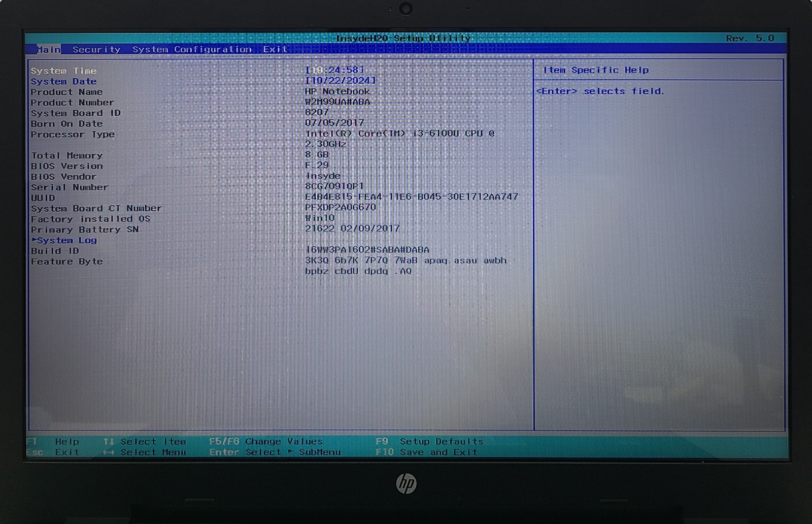812x524 pixels.
Task: Click the F1 Help legend entry
Action: [x=53, y=441]
